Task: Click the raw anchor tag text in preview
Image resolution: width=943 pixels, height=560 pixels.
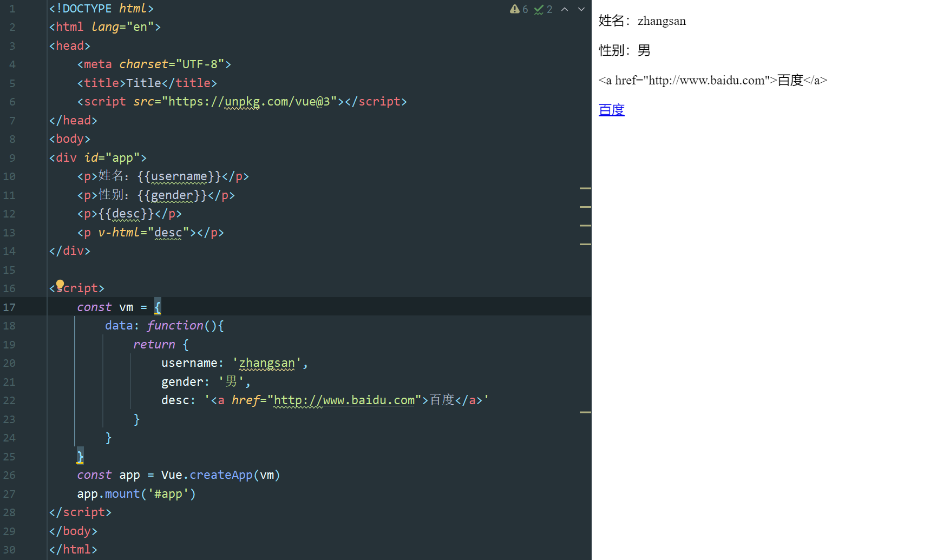Action: point(712,81)
